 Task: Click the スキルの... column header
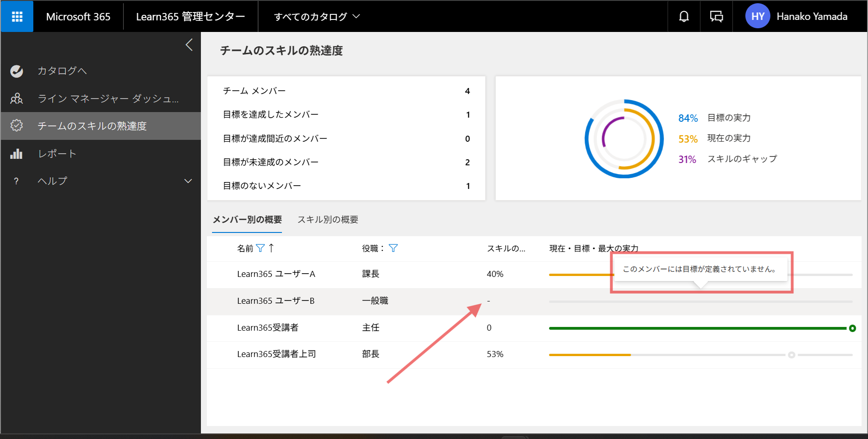click(506, 249)
